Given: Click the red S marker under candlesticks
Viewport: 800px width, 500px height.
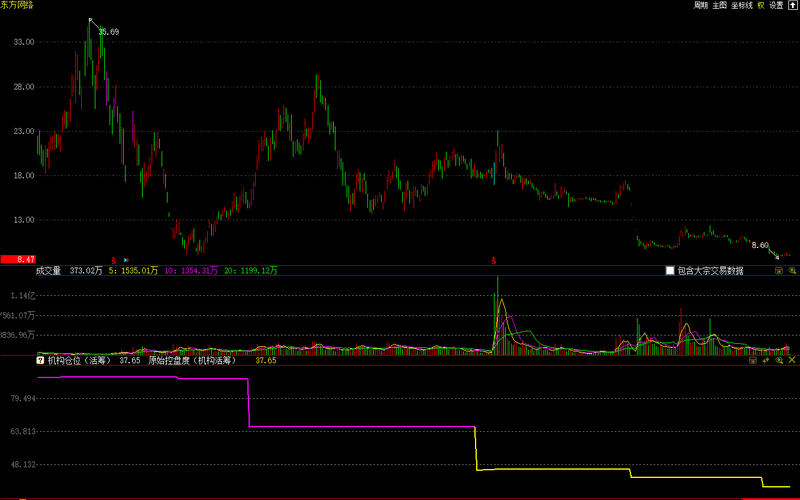Looking at the screenshot, I should (x=113, y=259).
